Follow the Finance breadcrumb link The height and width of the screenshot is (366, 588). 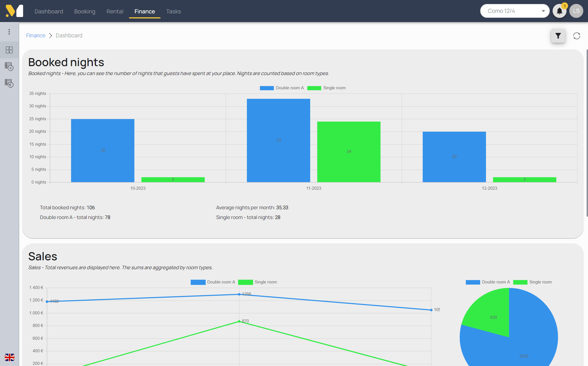point(36,35)
